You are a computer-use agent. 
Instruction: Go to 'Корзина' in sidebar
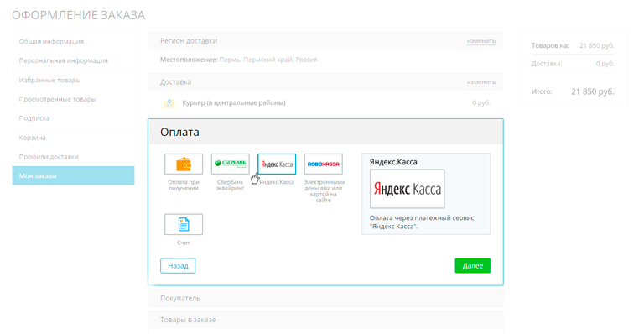pyautogui.click(x=33, y=138)
